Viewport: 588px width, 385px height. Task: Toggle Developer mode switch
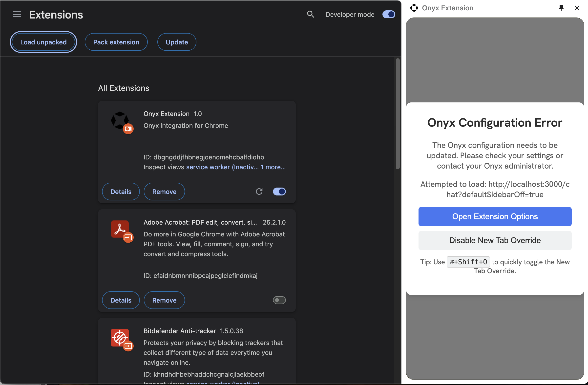[389, 14]
